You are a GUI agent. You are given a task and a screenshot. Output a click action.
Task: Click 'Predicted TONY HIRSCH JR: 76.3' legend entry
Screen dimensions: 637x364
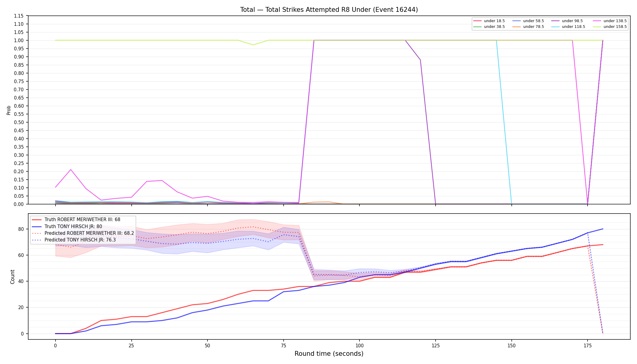74,240
